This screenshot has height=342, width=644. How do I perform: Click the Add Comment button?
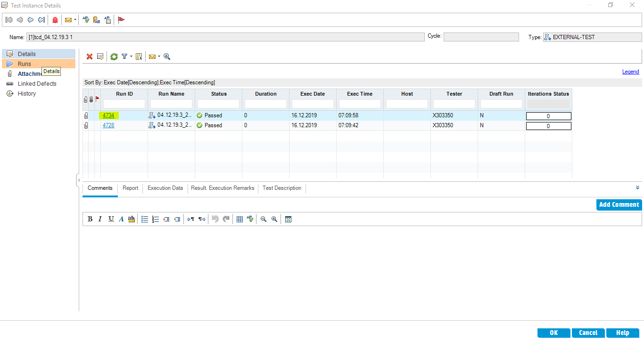coord(619,204)
